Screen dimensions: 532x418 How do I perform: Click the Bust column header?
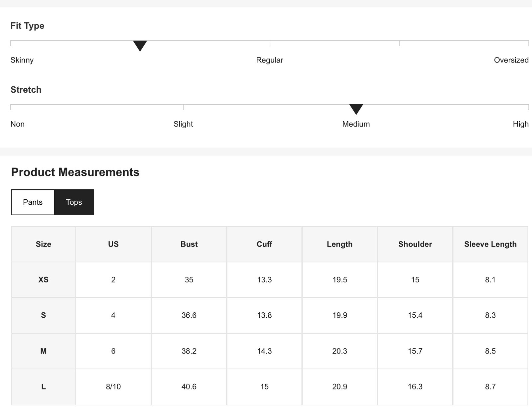[189, 244]
